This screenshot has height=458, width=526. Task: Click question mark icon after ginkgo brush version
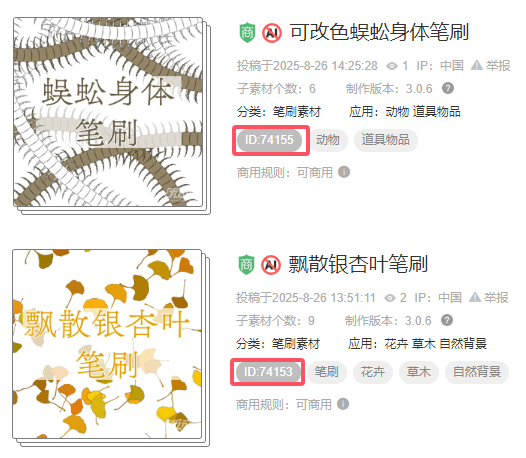tap(447, 320)
